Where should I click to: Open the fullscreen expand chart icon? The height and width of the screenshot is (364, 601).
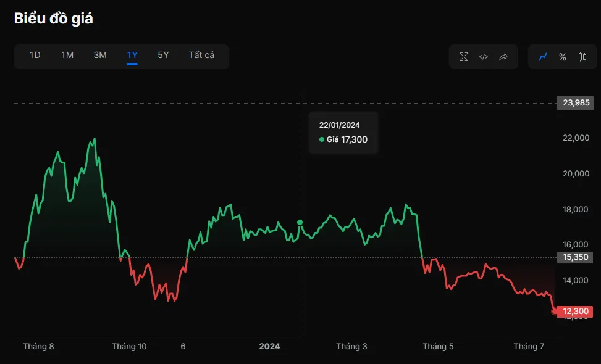464,57
